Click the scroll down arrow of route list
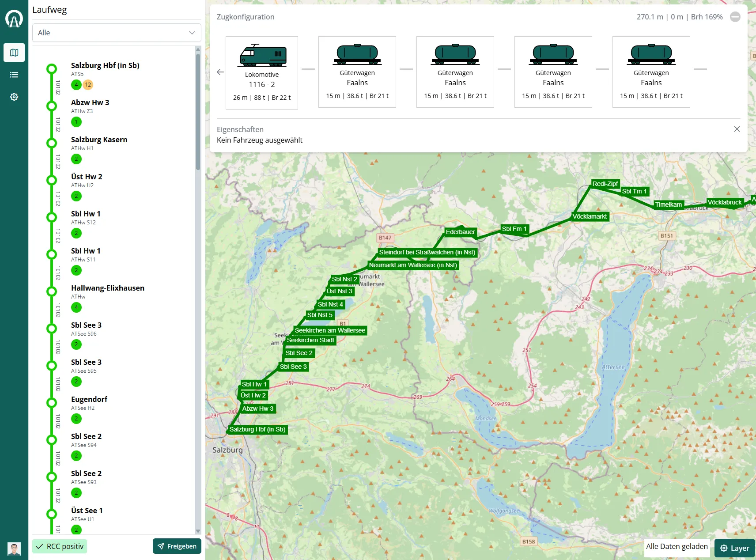The width and height of the screenshot is (756, 560). coord(198,531)
